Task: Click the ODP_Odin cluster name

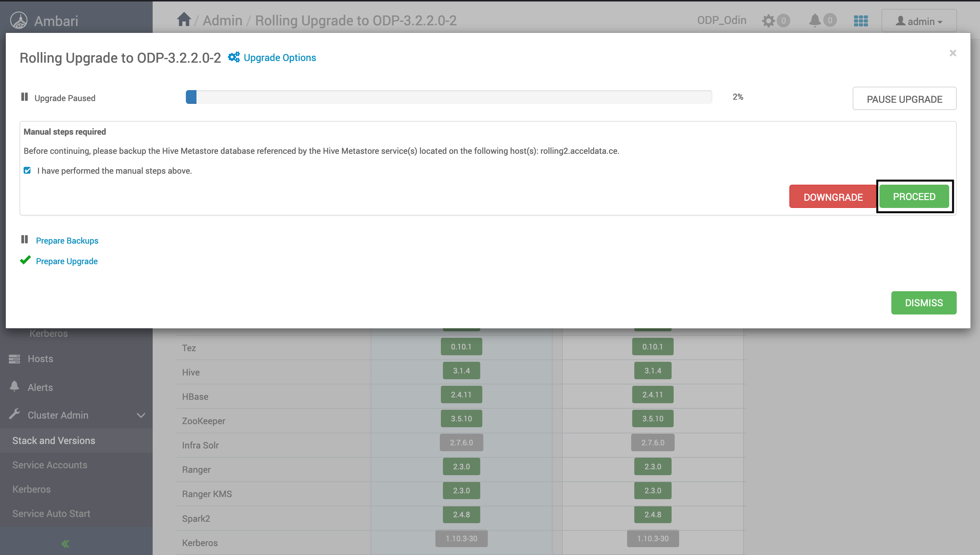Action: point(722,20)
